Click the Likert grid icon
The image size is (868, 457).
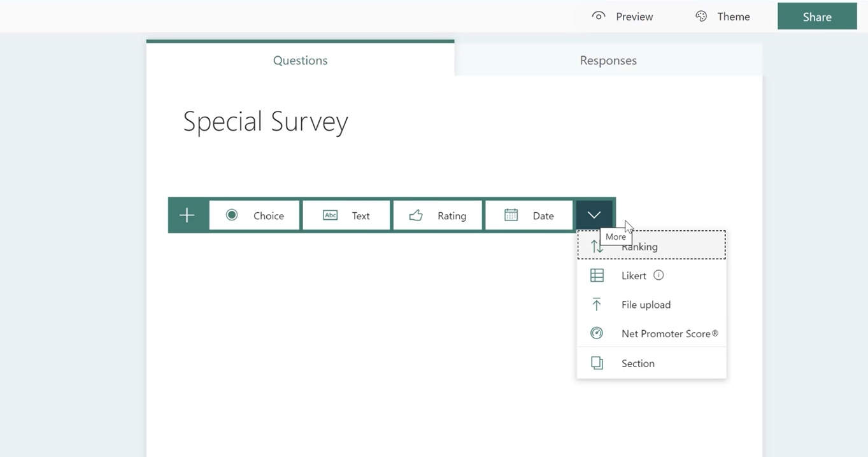pos(597,275)
